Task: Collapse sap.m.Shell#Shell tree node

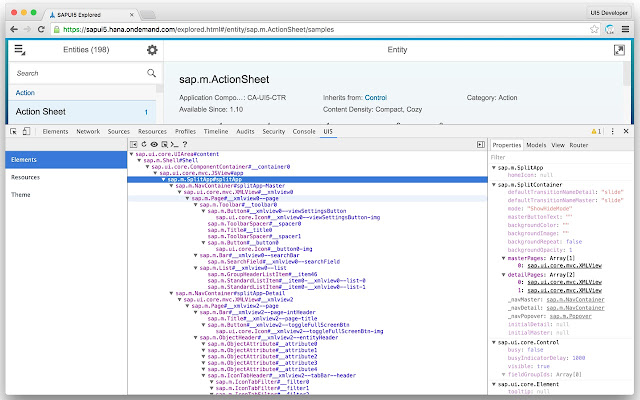Action: coord(140,160)
